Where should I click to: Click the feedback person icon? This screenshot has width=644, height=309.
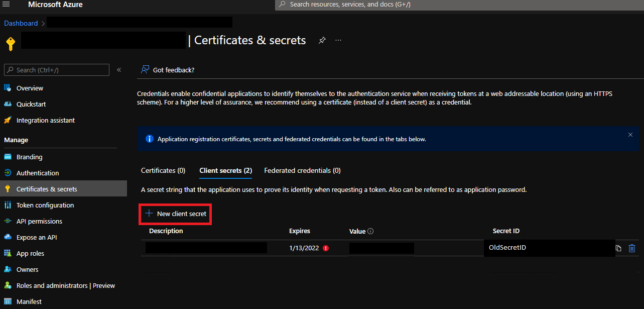[145, 70]
